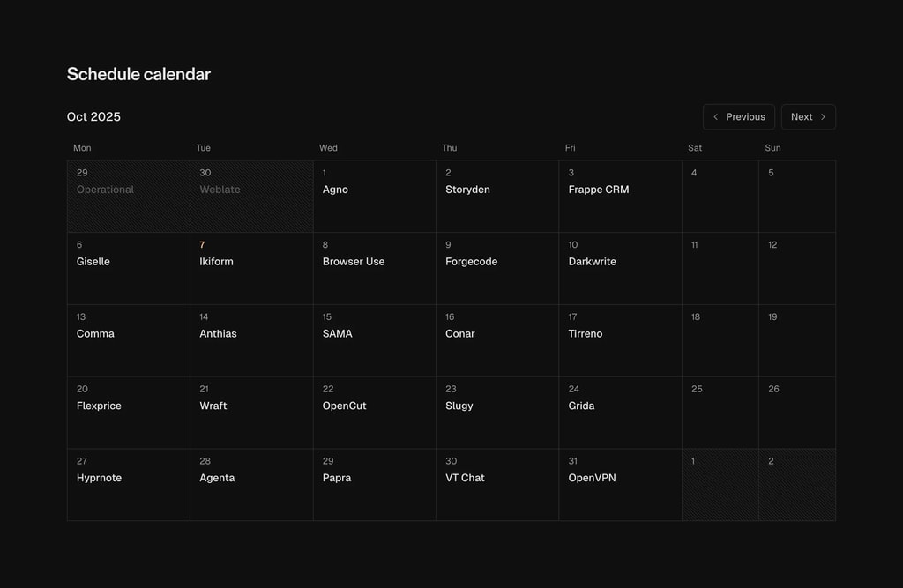The image size is (903, 588).
Task: Open the Browser Use entry on October 8
Action: coord(354,261)
